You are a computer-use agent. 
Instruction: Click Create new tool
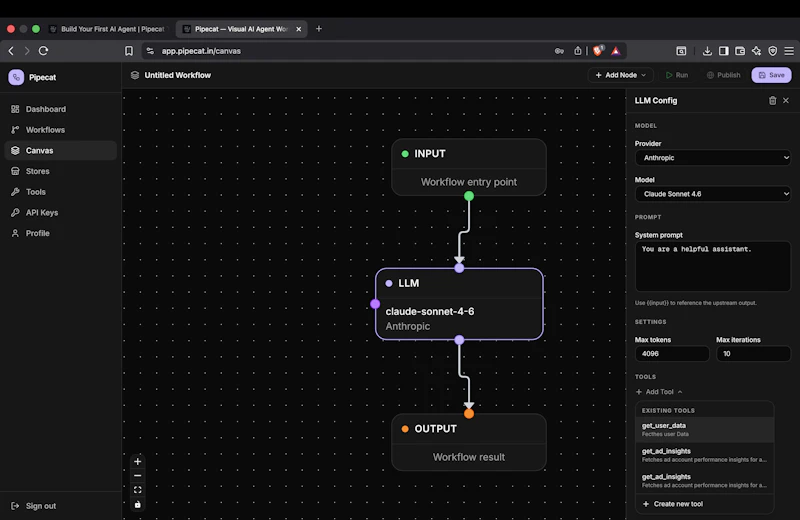point(673,504)
